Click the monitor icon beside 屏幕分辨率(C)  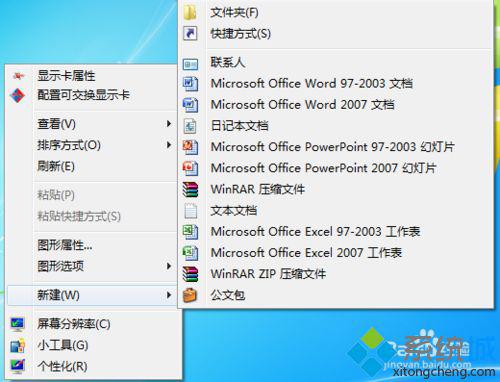pyautogui.click(x=17, y=324)
